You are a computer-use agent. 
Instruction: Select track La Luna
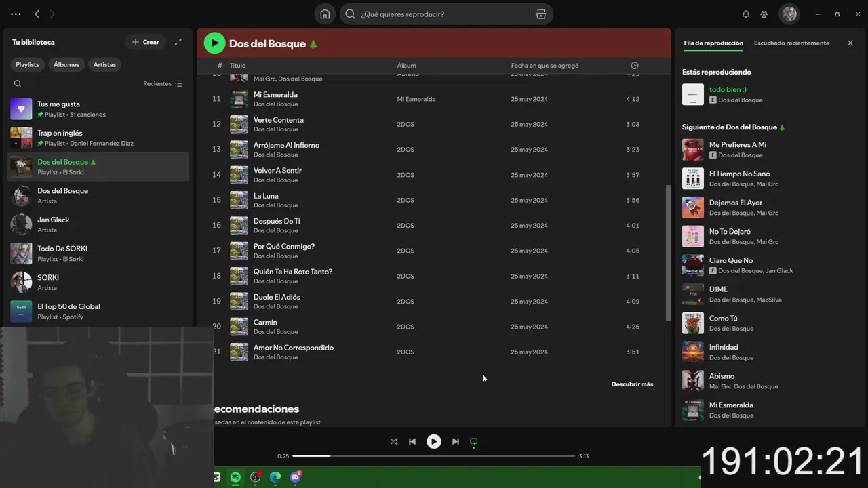434,200
